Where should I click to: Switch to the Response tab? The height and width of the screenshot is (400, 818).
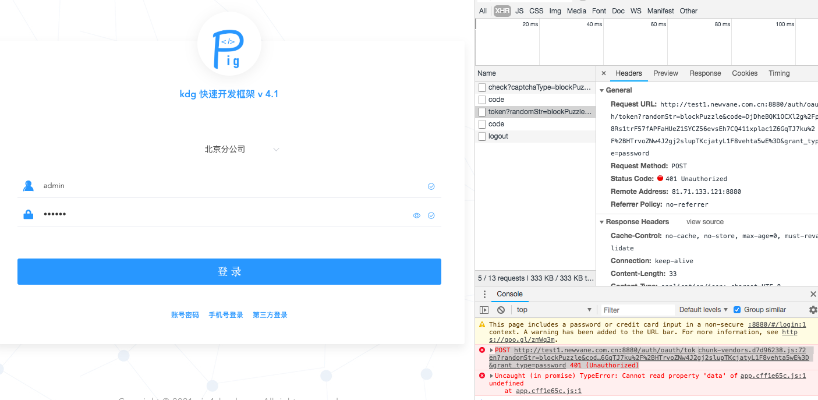coord(704,73)
